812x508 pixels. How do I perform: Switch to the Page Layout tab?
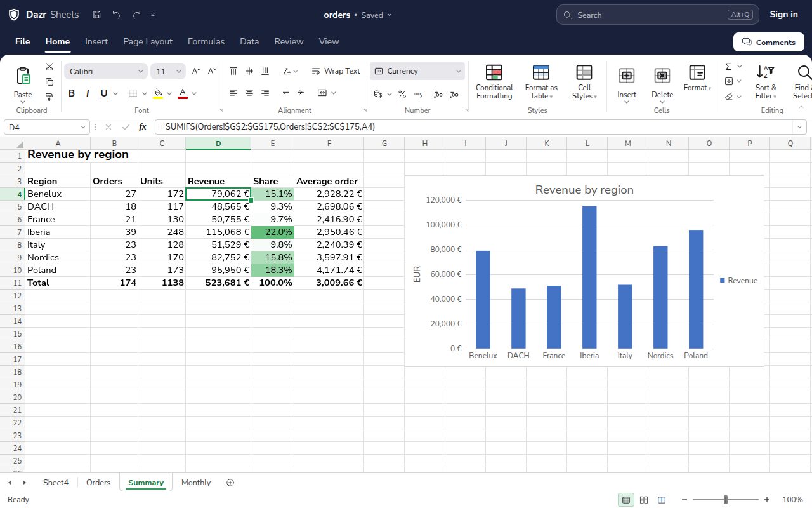click(x=148, y=41)
